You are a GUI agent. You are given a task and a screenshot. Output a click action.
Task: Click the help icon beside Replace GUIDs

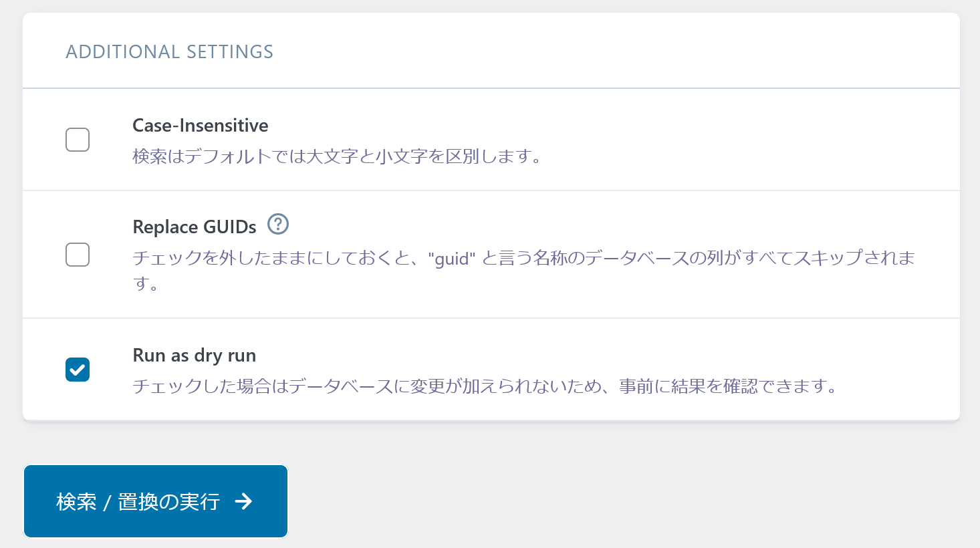(278, 224)
